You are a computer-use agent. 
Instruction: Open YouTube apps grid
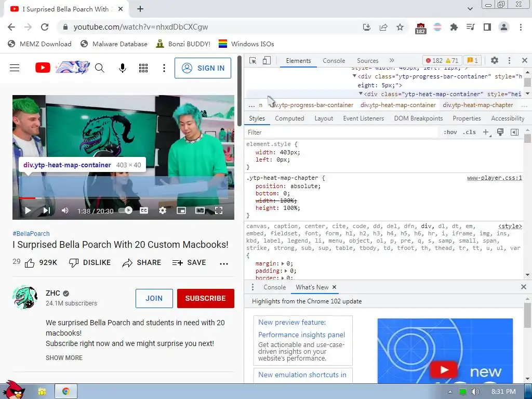(x=143, y=68)
